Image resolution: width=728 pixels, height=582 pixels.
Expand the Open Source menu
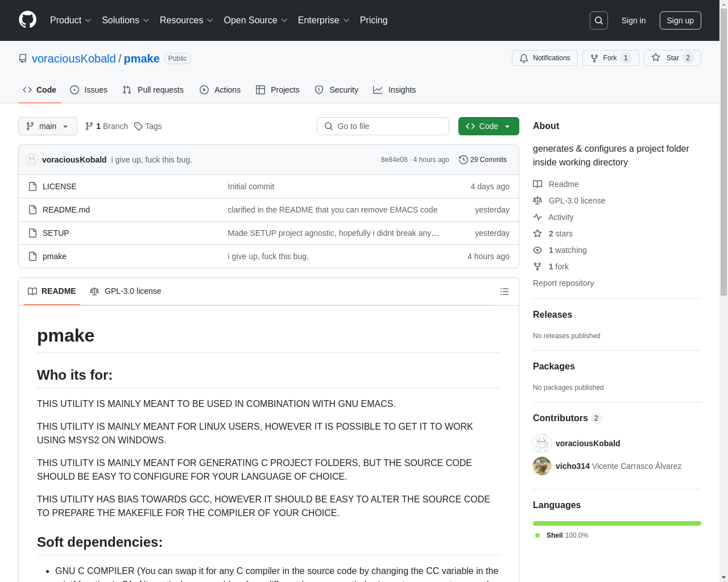pyautogui.click(x=256, y=20)
